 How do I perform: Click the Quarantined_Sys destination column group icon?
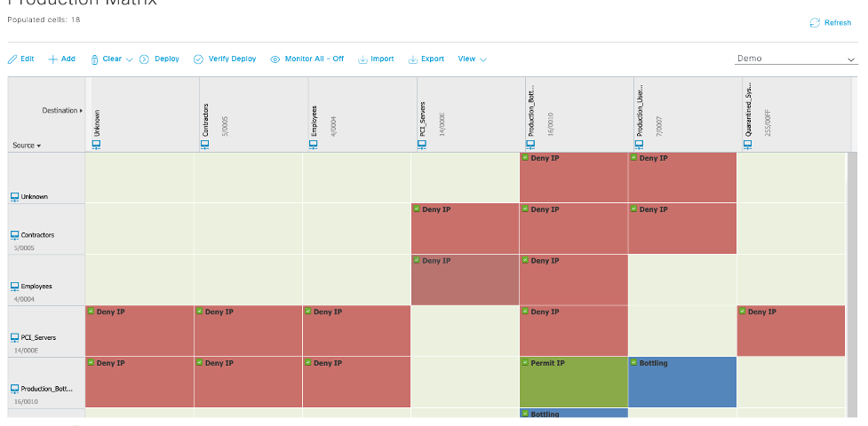click(747, 145)
